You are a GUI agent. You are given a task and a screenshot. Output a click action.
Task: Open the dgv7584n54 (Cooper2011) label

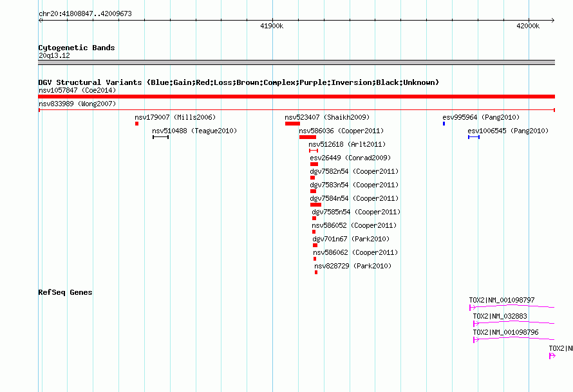click(354, 198)
